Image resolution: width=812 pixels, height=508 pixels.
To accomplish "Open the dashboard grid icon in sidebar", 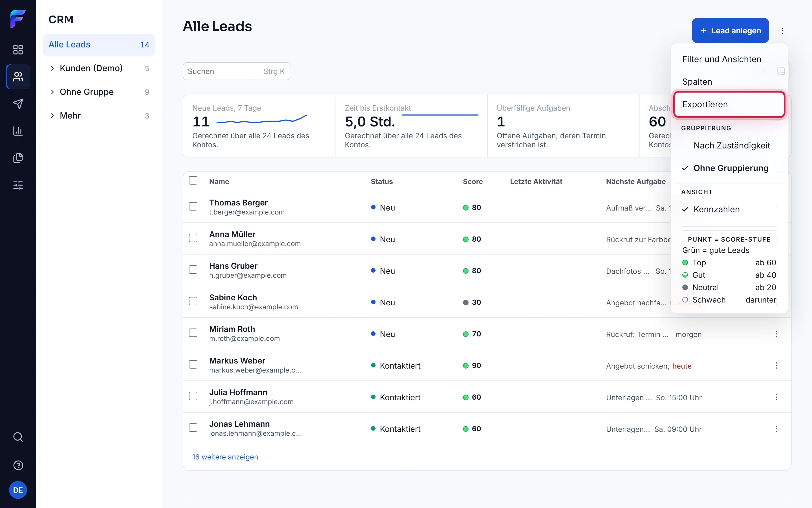I will click(18, 50).
